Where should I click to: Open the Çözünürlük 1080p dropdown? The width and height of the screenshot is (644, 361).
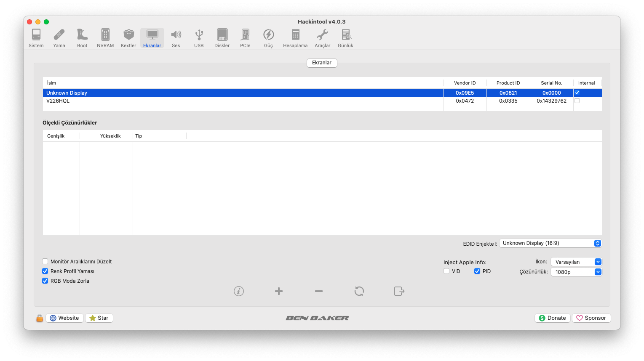pyautogui.click(x=576, y=272)
